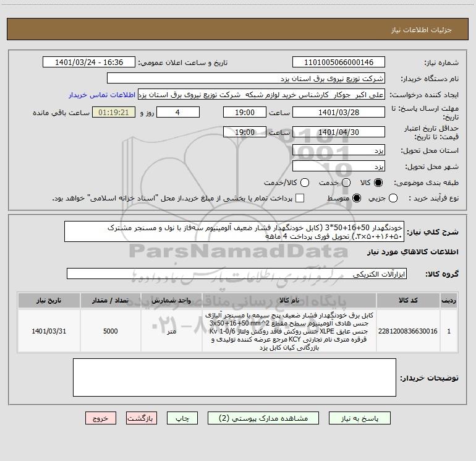
Task: Click the شماره نیاز number field
Action: coord(339,62)
